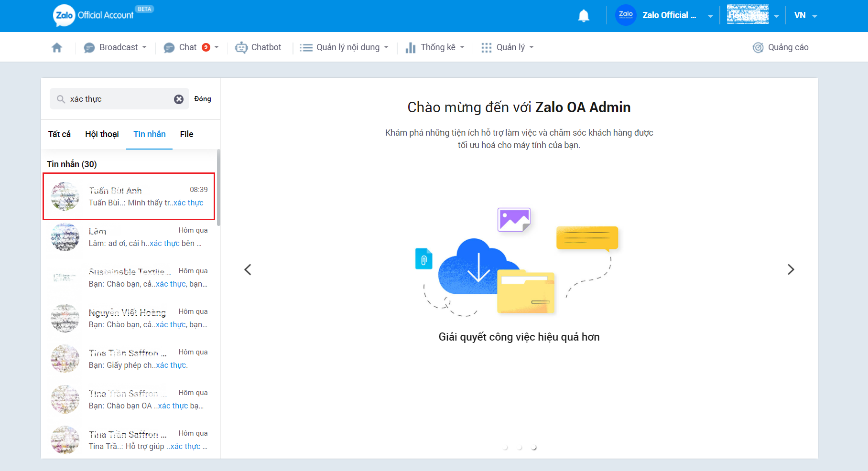
Task: Show next slide with right arrow
Action: 791,269
